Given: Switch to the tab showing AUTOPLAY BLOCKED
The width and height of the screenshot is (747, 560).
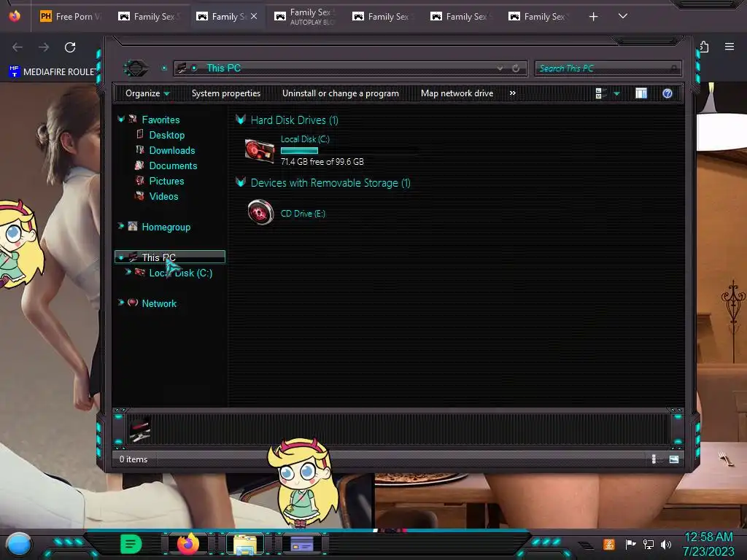Looking at the screenshot, I should pos(306,17).
